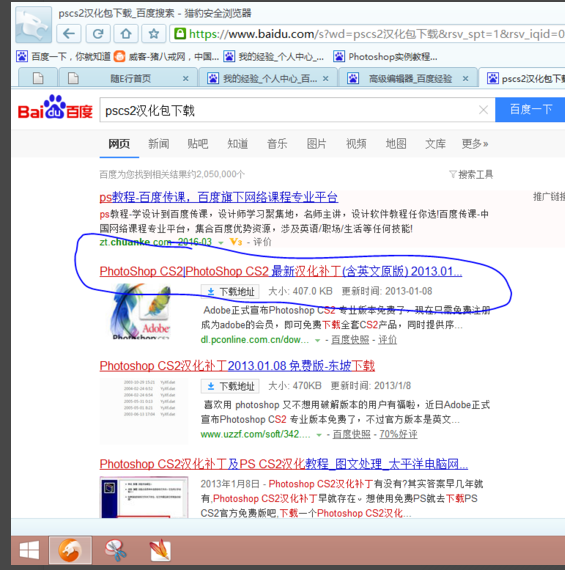The height and width of the screenshot is (570, 565).
Task: Select the 视频 search category
Action: (x=356, y=144)
